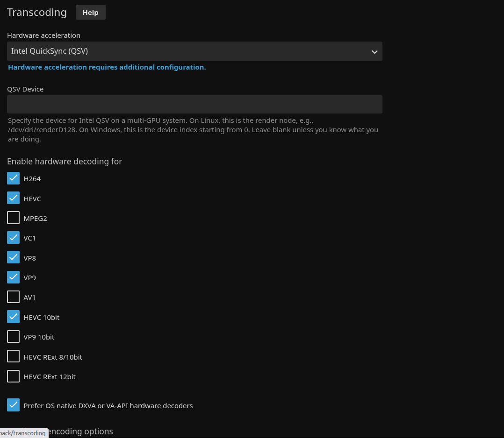Click the dropdown chevron arrow for Intel QuickSync
The image size is (504, 439).
(374, 52)
